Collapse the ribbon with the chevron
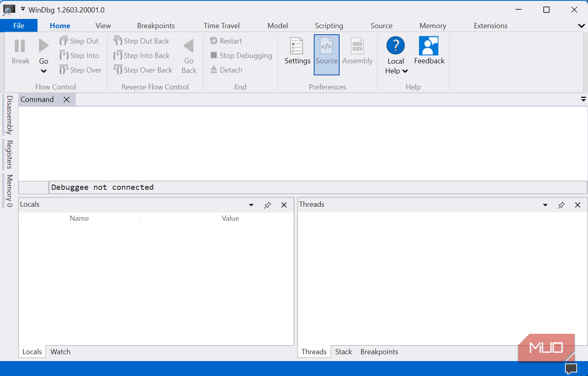Image resolution: width=588 pixels, height=376 pixels. click(581, 26)
